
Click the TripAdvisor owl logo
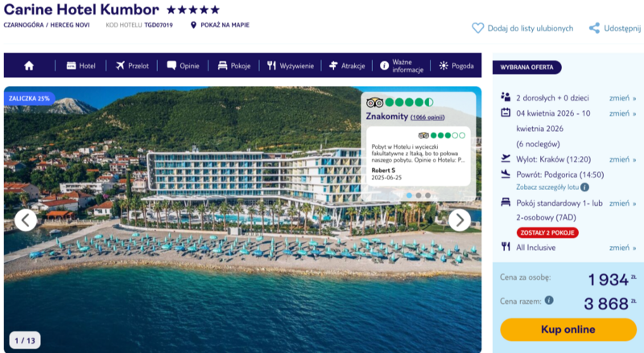point(374,102)
